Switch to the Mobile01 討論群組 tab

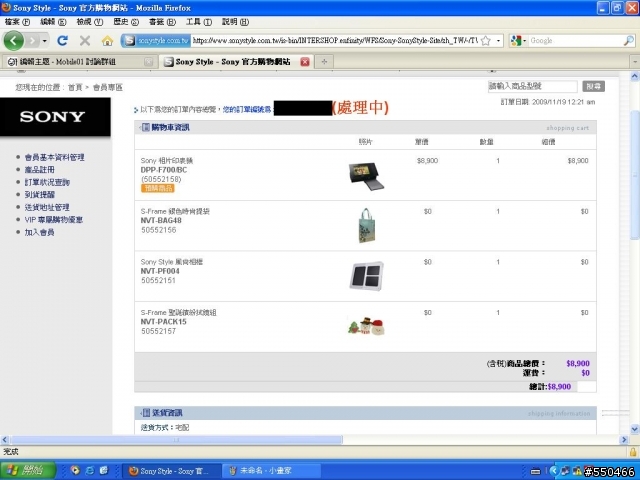[x=80, y=62]
